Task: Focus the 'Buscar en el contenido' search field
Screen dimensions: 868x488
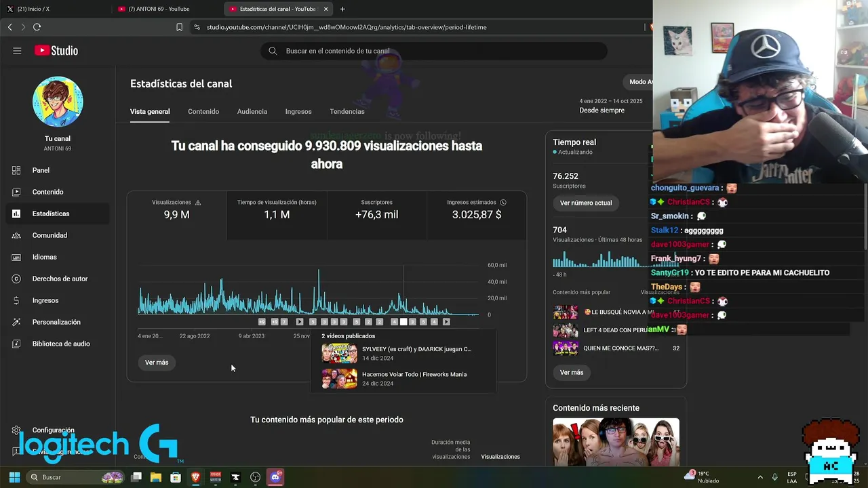Action: pos(434,51)
